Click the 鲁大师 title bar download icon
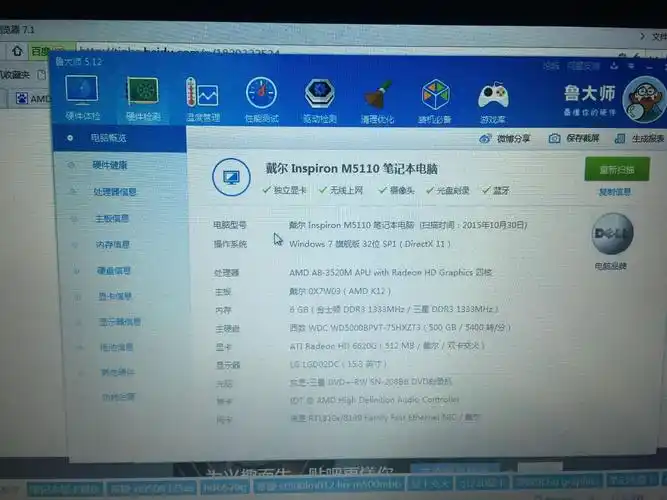The image size is (667, 500). click(614, 66)
